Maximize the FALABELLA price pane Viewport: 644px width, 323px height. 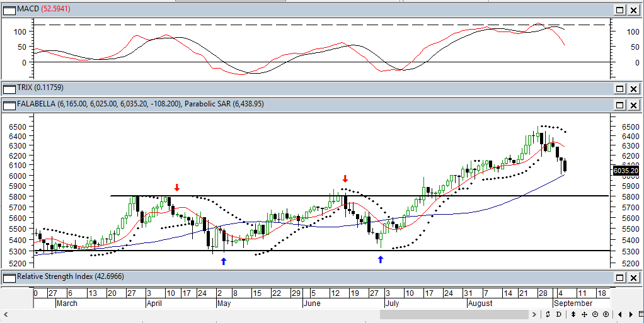(620, 105)
